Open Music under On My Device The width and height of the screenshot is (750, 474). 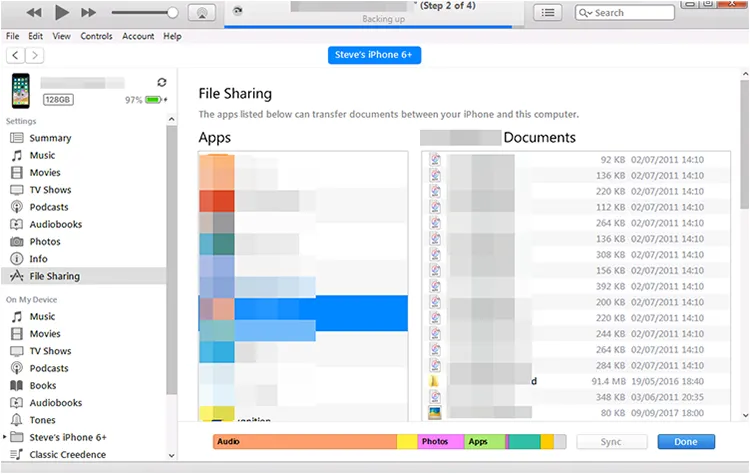click(42, 317)
